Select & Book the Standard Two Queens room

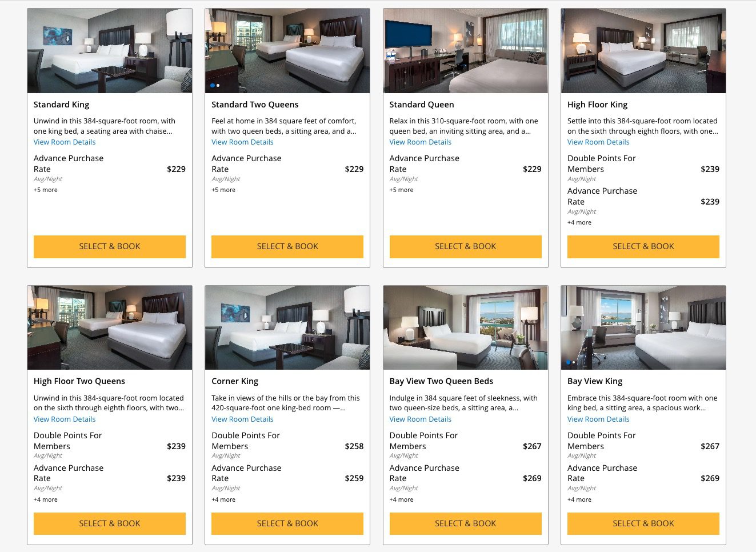[x=287, y=246]
